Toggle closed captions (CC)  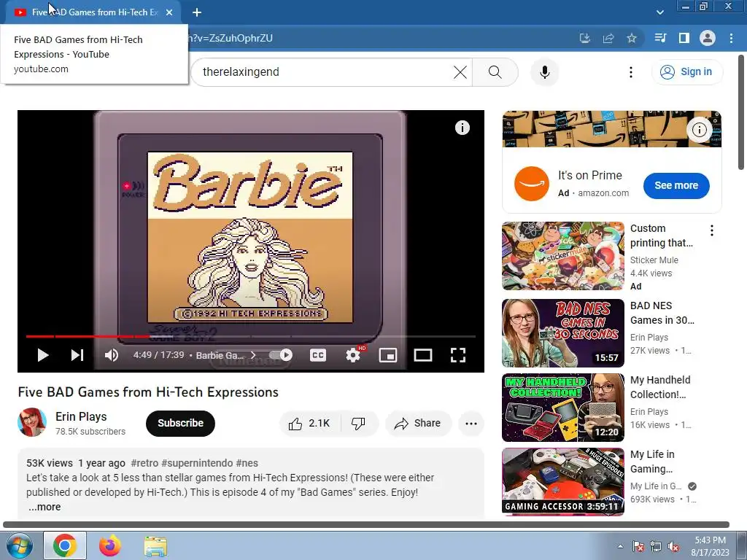click(x=318, y=355)
